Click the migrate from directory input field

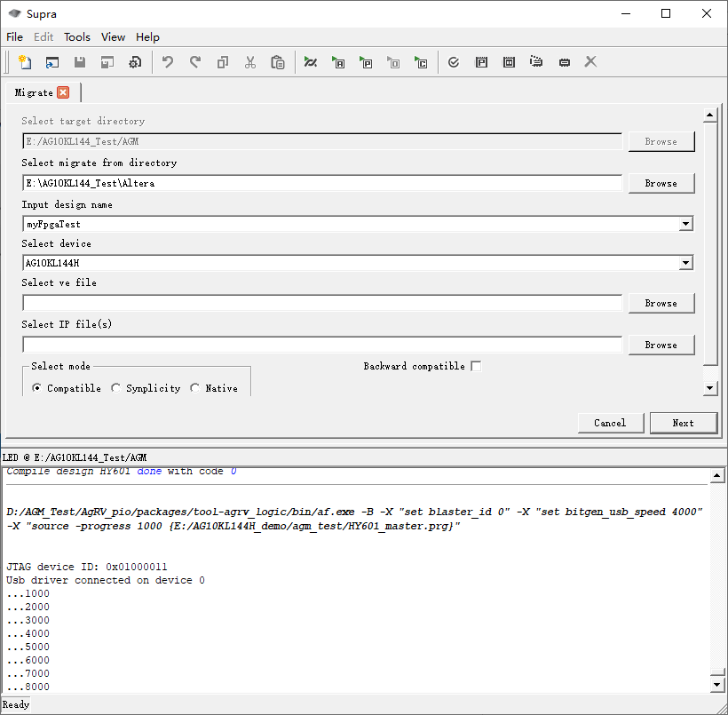pos(322,183)
